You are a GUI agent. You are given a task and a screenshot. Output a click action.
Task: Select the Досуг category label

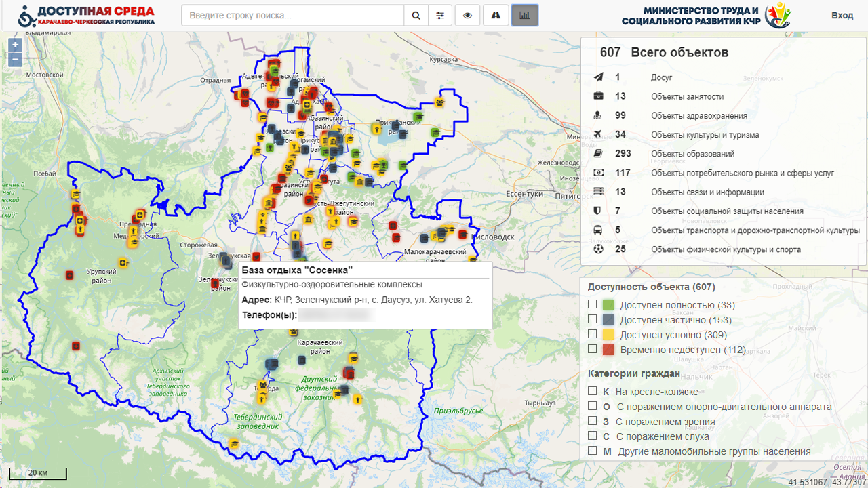(661, 77)
